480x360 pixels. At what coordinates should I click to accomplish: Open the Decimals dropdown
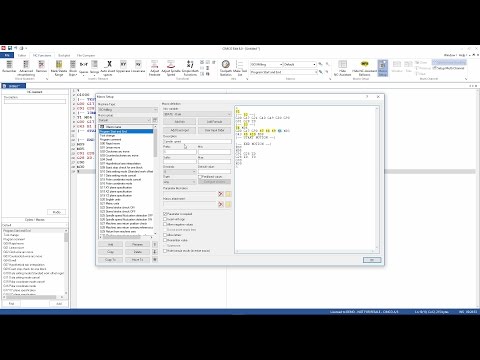[x=180, y=172]
